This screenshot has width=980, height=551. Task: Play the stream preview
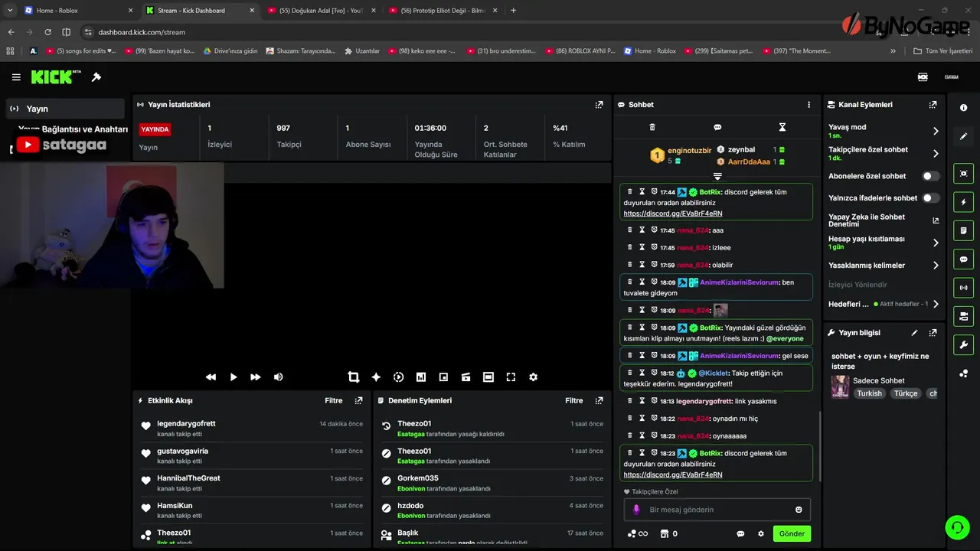tap(234, 377)
